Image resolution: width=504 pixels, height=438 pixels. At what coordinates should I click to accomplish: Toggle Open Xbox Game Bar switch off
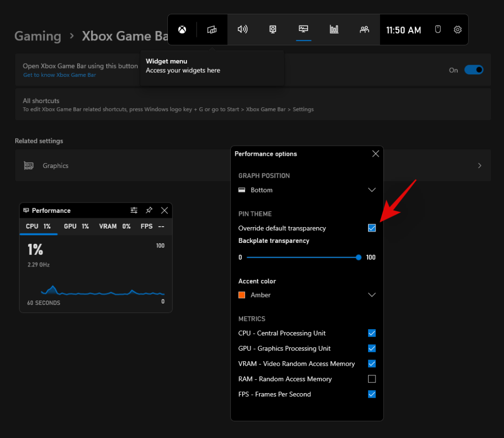(474, 70)
